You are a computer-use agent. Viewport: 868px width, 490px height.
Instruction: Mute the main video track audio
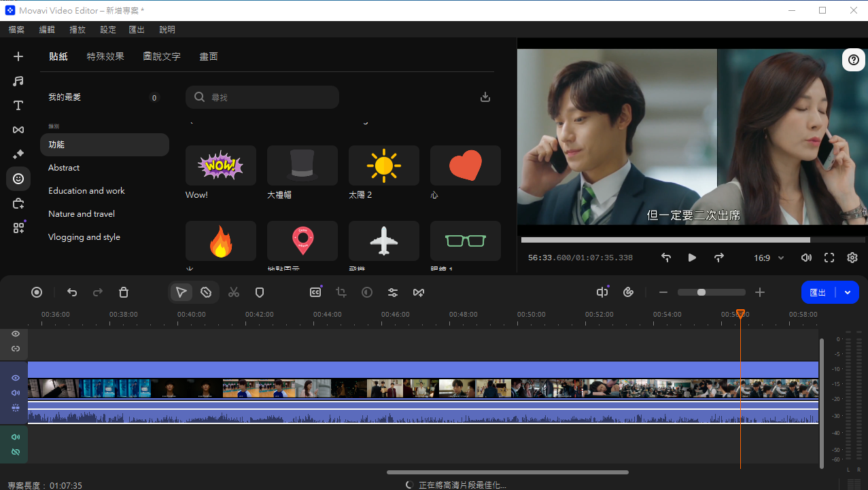click(16, 393)
